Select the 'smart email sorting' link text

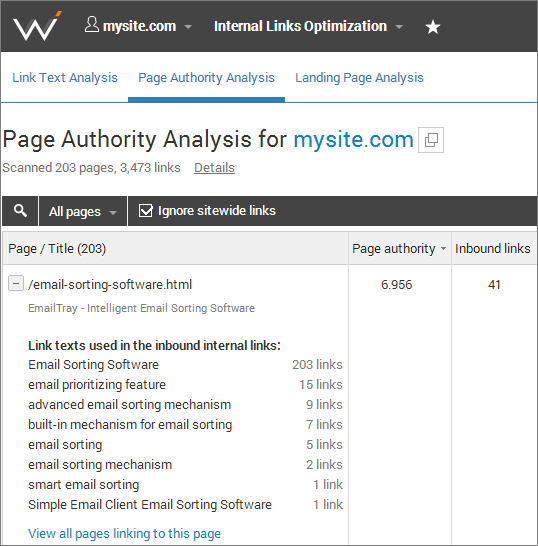(84, 485)
